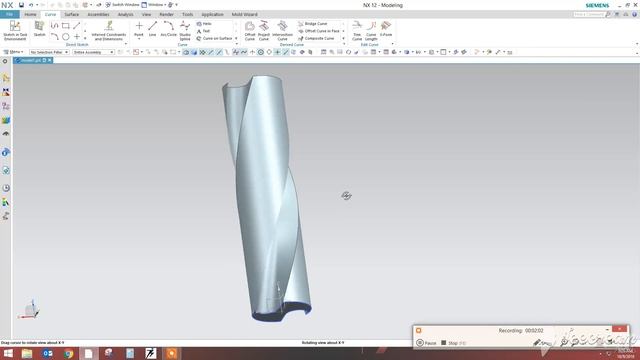
Task: Open the Assembly Navigator in resource bar
Action: [x=6, y=78]
